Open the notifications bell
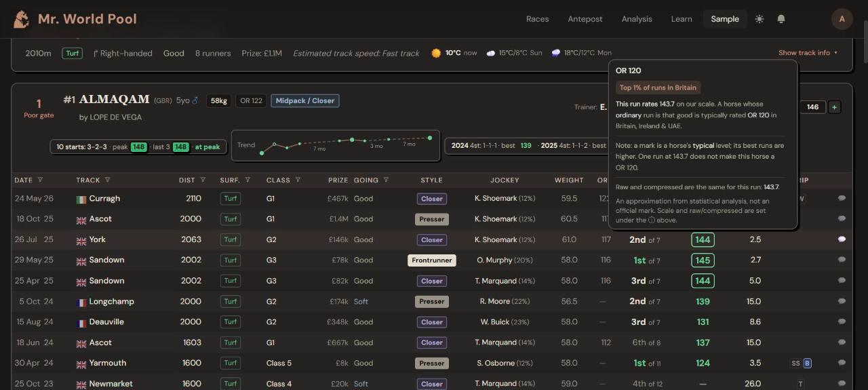 tap(781, 19)
